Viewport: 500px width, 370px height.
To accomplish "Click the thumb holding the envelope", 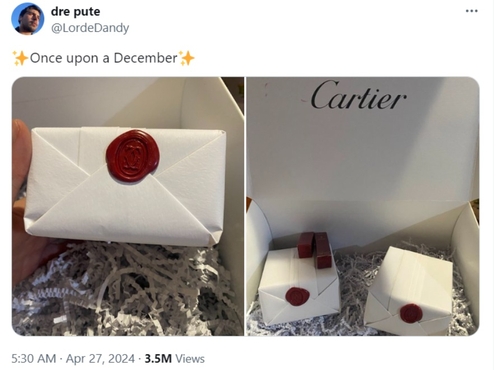I will (x=21, y=150).
